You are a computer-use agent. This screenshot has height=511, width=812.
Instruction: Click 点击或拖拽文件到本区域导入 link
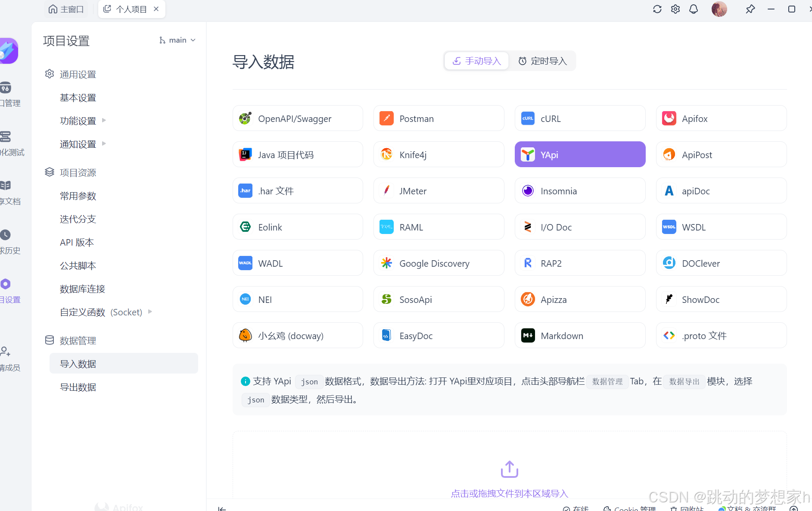(x=510, y=494)
